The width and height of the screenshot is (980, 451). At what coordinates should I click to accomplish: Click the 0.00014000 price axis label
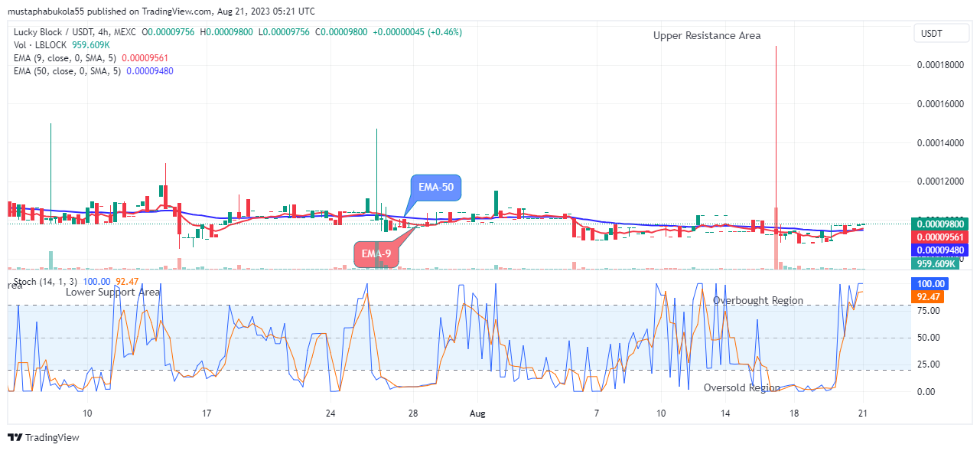coord(940,143)
